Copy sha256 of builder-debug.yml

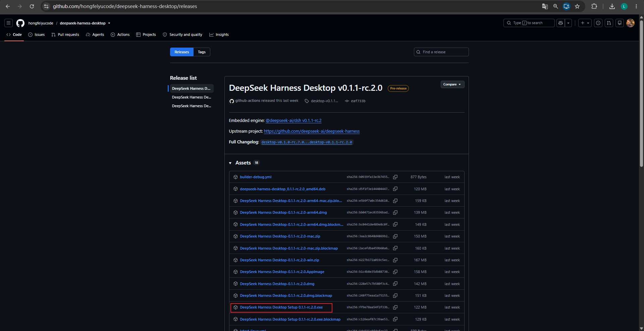pos(395,177)
